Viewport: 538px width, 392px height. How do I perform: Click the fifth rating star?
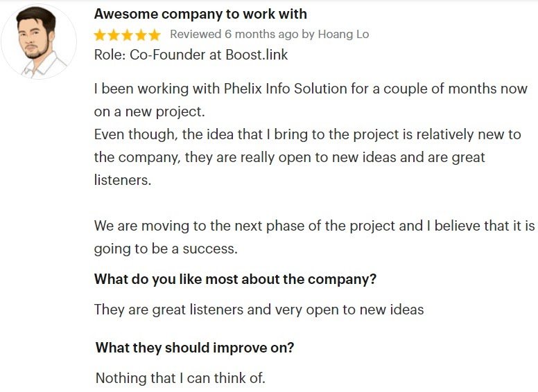[x=155, y=35]
